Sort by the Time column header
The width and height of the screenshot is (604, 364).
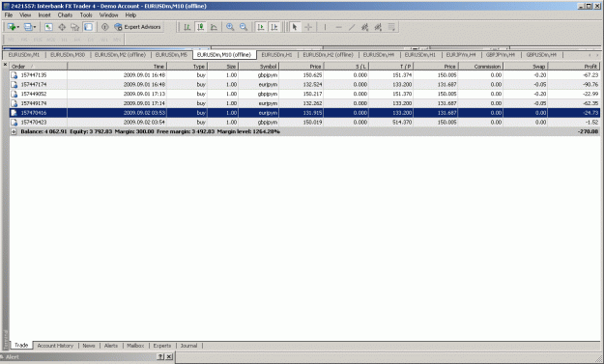(x=117, y=67)
